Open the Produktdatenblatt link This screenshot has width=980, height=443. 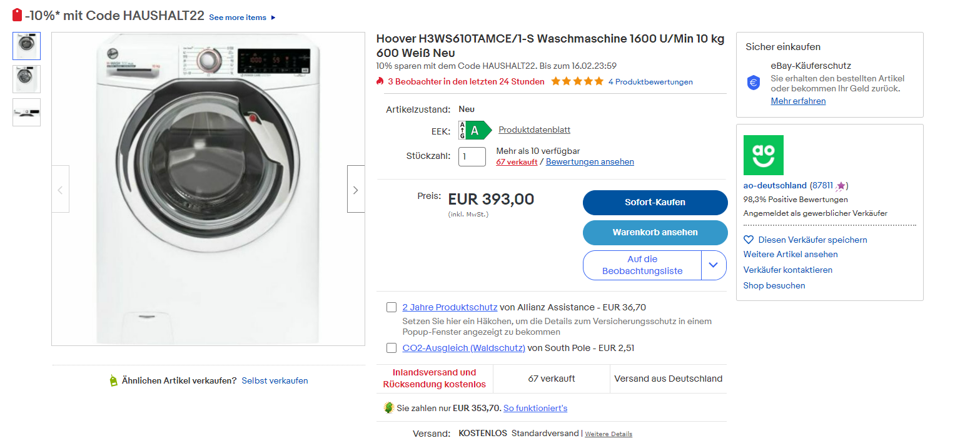pyautogui.click(x=534, y=130)
